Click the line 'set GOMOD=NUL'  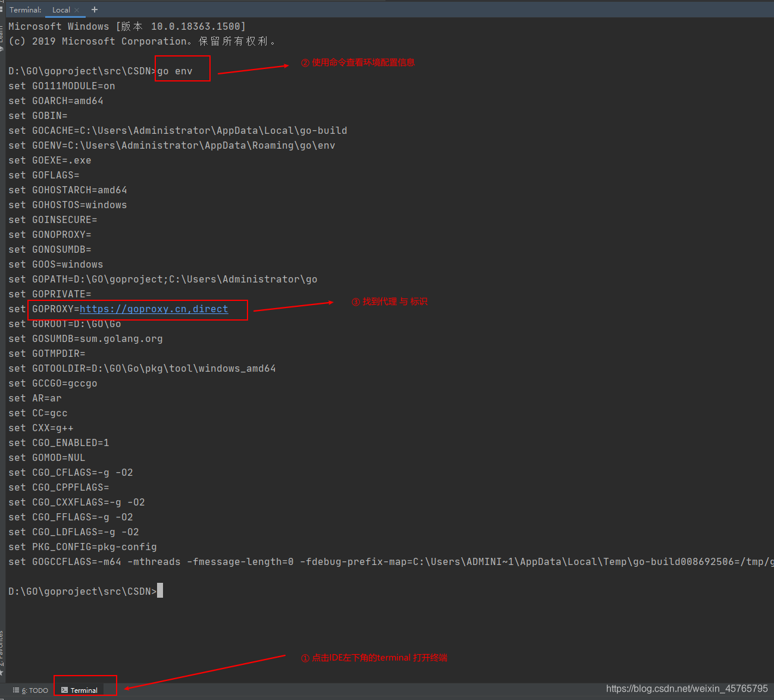click(x=47, y=457)
